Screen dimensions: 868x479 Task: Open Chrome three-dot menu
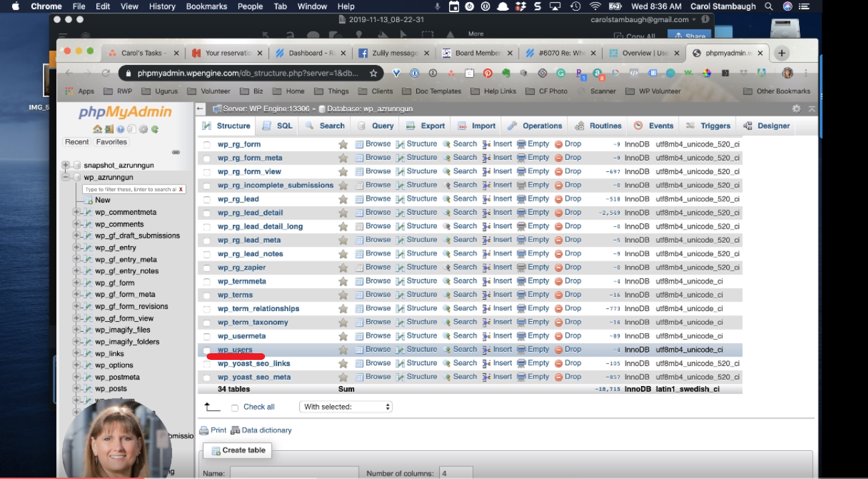pos(806,73)
